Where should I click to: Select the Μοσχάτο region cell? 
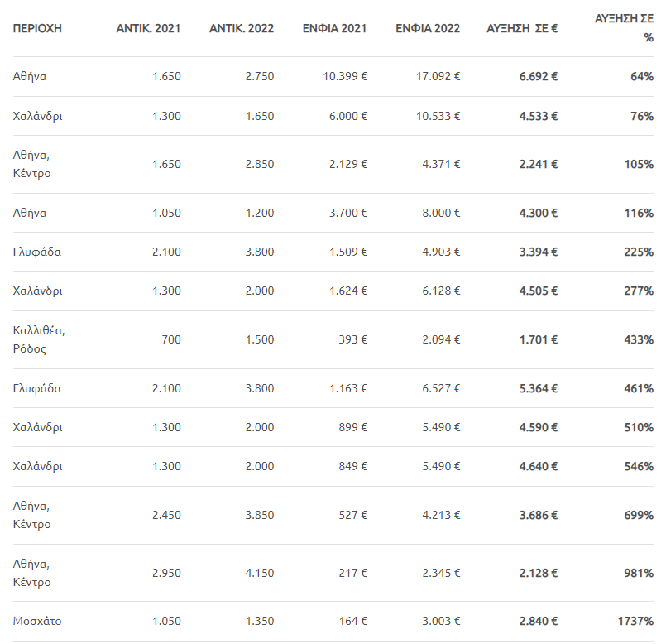(x=37, y=621)
